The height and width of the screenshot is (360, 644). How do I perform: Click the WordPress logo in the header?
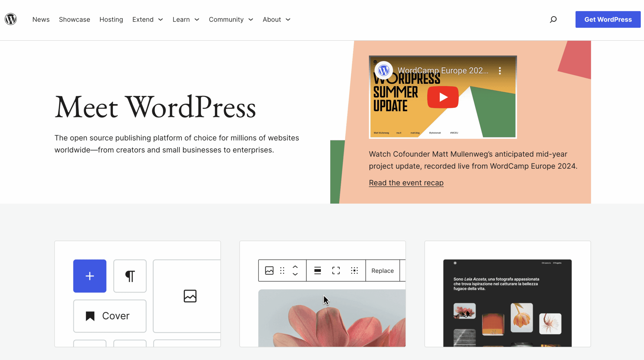pos(11,19)
